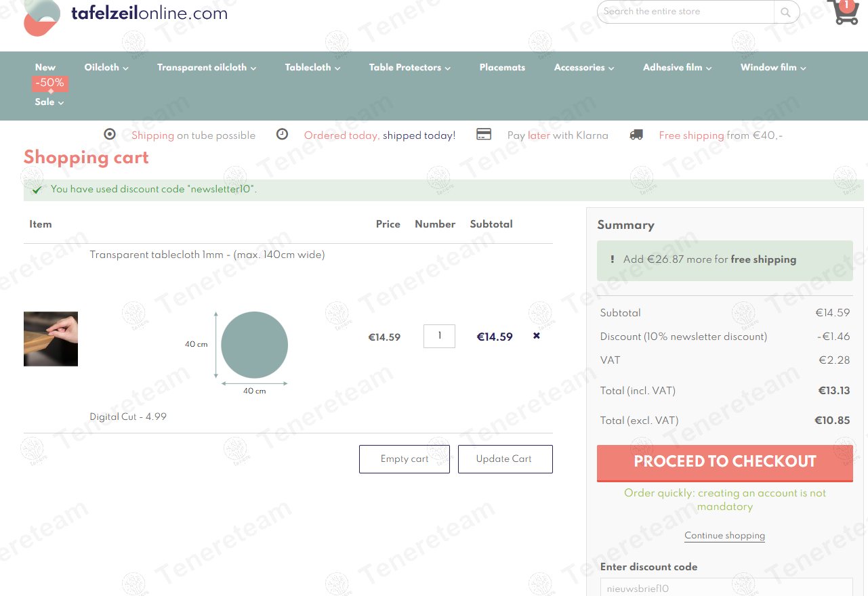Viewport: 868px width, 596px height.
Task: Click PROCEED TO CHECKOUT
Action: (725, 463)
